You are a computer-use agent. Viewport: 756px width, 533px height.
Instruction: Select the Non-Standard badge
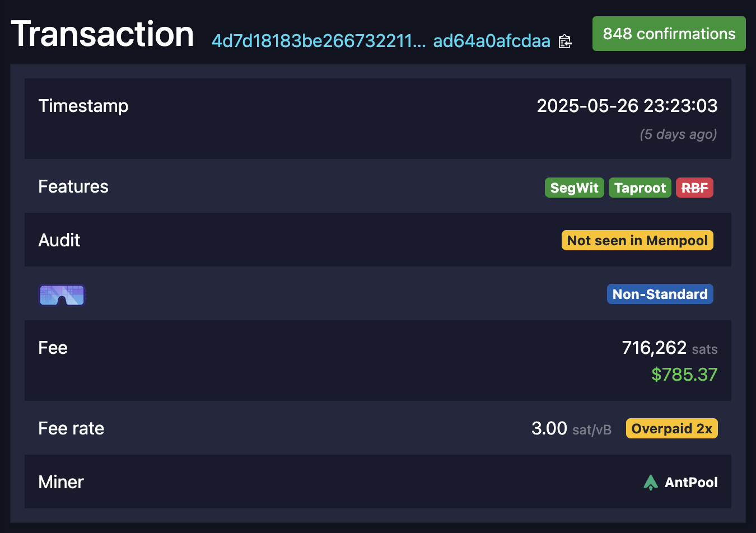pos(660,294)
